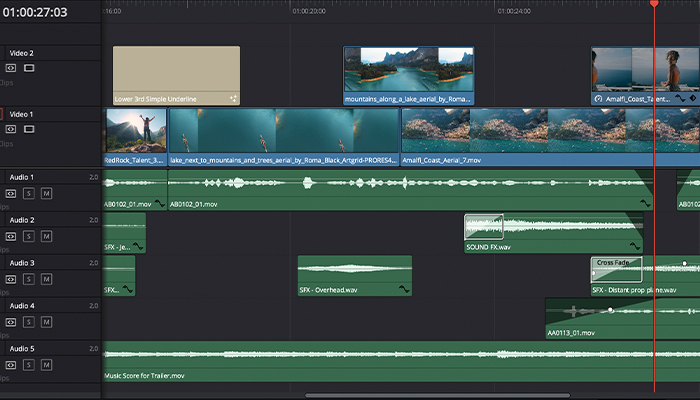Click the speed change icon on Amalfi_Coast_Talent clip
The width and height of the screenshot is (700, 400).
coord(599,99)
